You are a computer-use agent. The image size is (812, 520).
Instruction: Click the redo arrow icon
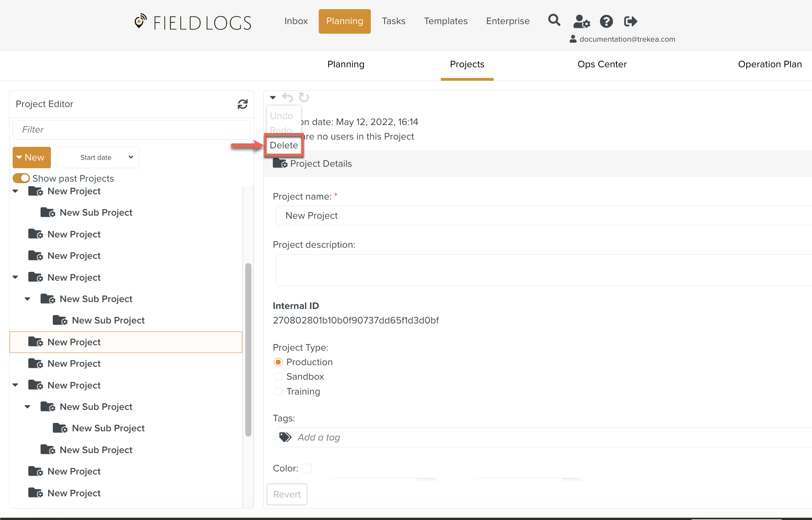(x=304, y=97)
